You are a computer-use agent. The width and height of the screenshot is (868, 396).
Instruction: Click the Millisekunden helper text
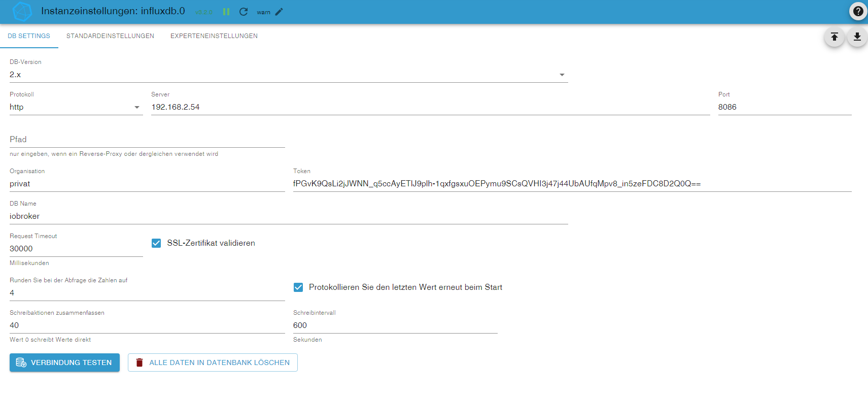click(29, 263)
